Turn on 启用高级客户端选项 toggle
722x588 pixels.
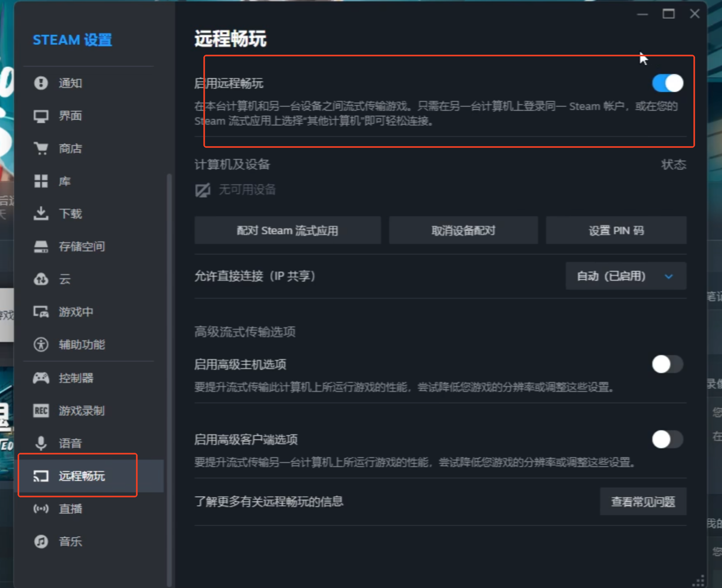667,440
